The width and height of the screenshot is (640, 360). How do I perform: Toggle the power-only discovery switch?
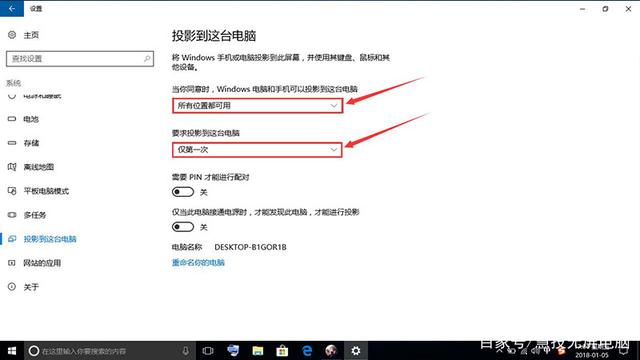point(182,227)
